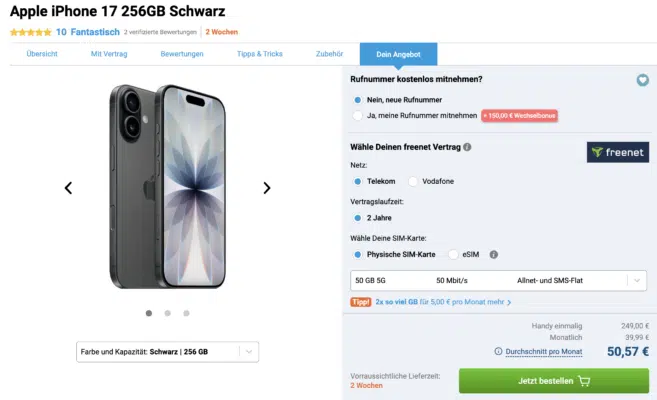Open the '2 verifizierte Bewertungen' link
The width and height of the screenshot is (657, 400).
[162, 33]
